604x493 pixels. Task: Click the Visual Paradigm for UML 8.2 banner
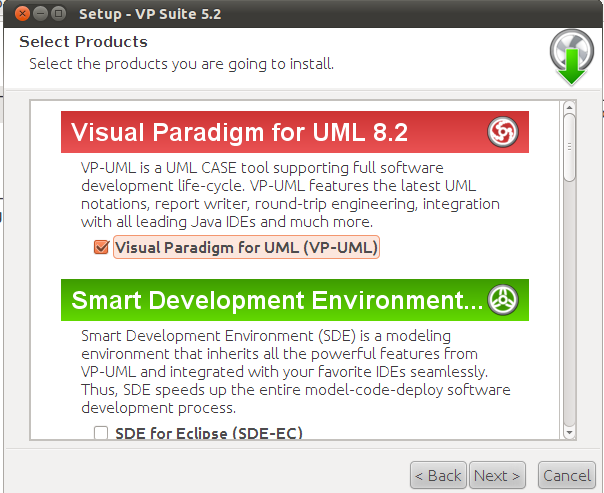tap(295, 132)
